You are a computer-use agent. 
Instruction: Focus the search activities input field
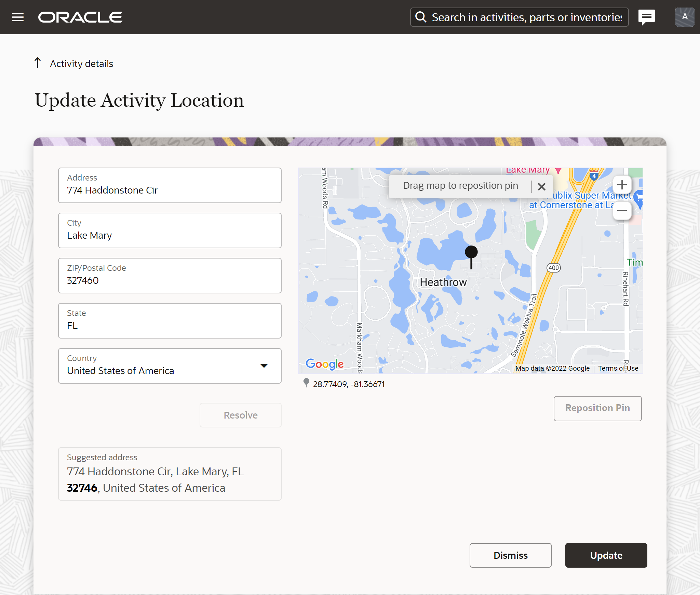pyautogui.click(x=526, y=17)
